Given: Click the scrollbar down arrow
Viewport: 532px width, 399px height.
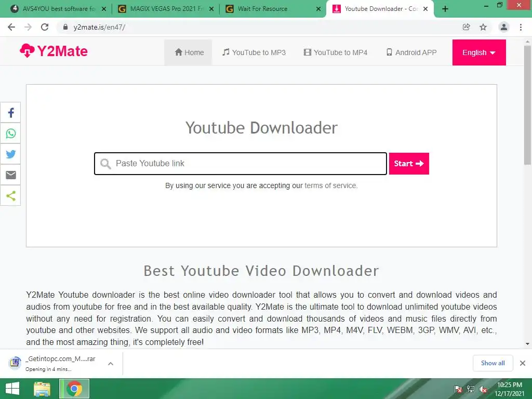Looking at the screenshot, I should pyautogui.click(x=528, y=344).
